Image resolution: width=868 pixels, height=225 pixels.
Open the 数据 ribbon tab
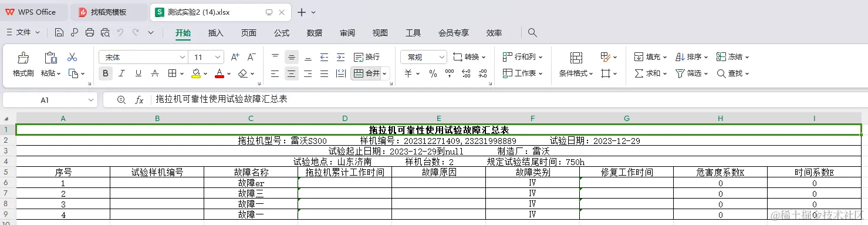pos(315,33)
